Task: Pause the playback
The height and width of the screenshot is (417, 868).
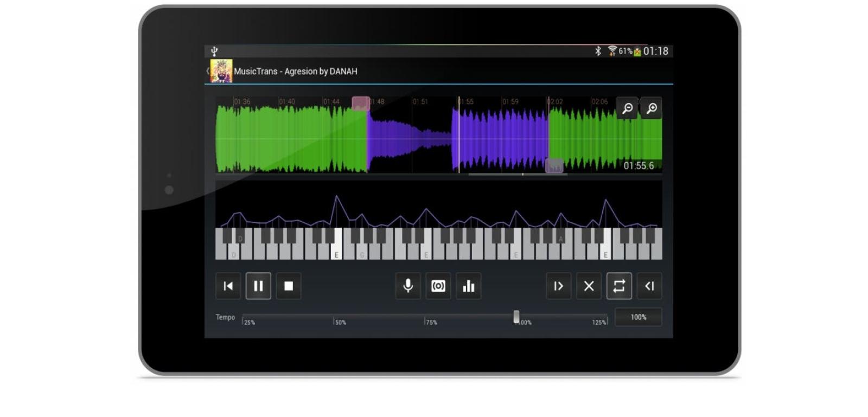Action: (258, 286)
